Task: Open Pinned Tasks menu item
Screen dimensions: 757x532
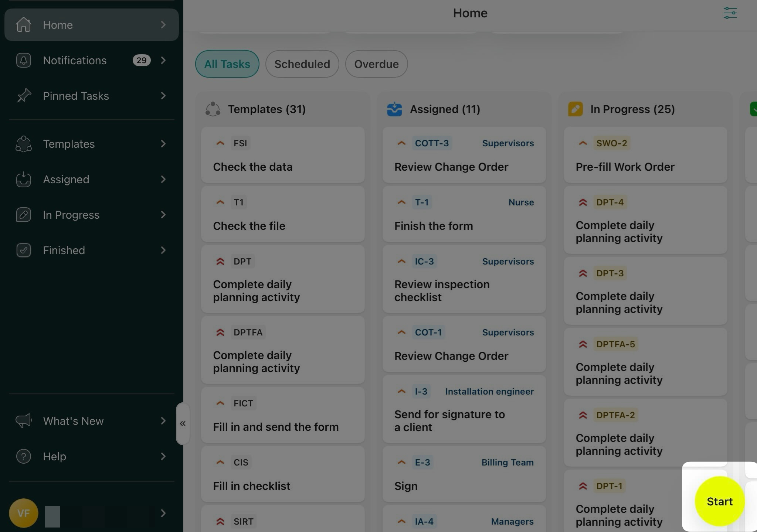Action: click(76, 96)
